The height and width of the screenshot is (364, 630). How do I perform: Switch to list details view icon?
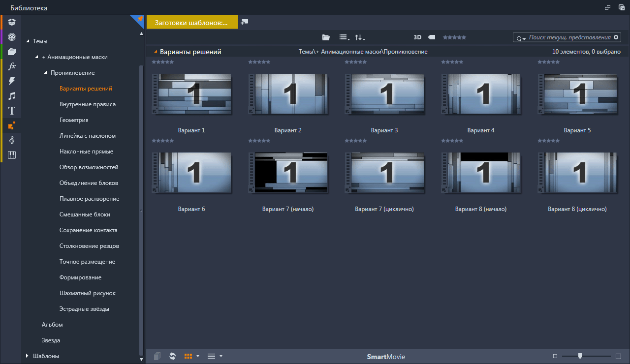[211, 356]
